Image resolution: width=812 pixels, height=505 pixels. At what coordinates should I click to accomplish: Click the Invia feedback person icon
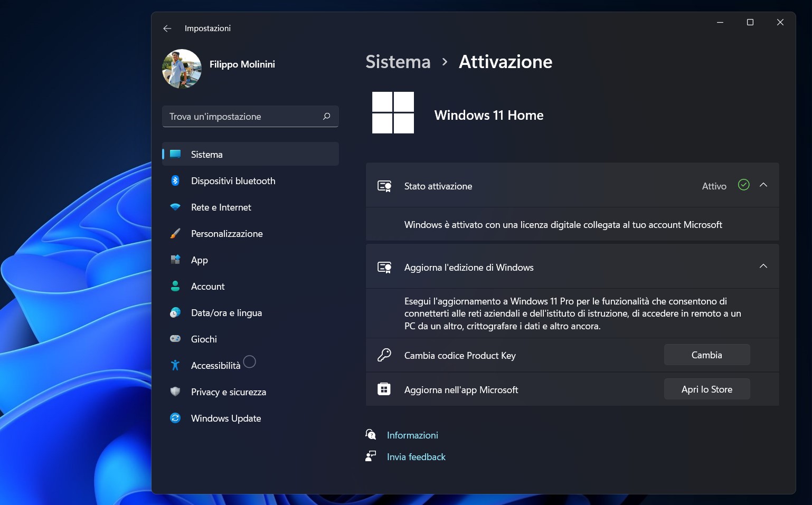[371, 456]
